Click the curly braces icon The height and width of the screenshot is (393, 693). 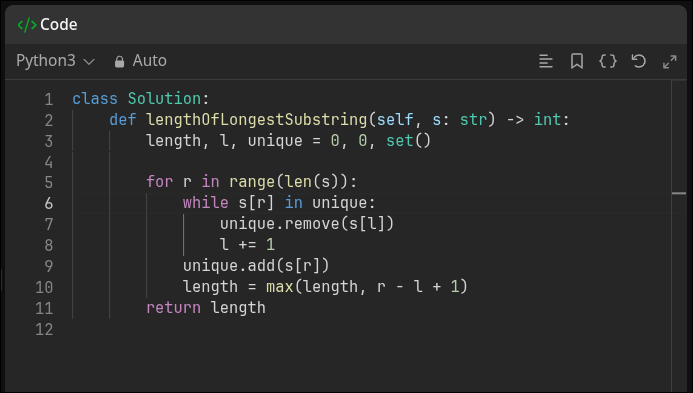click(x=608, y=61)
